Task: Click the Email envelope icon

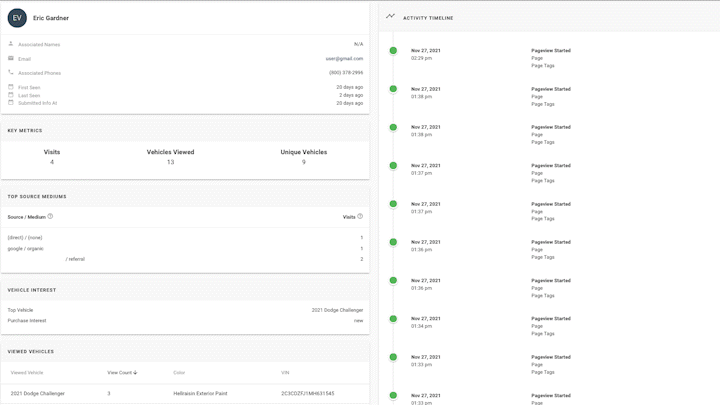Action: tap(11, 58)
